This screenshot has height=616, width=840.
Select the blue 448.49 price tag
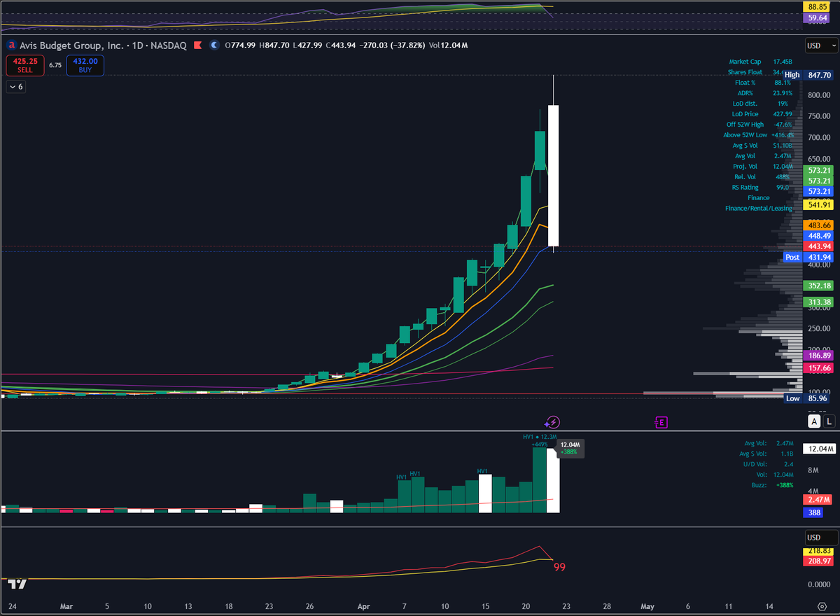(819, 236)
